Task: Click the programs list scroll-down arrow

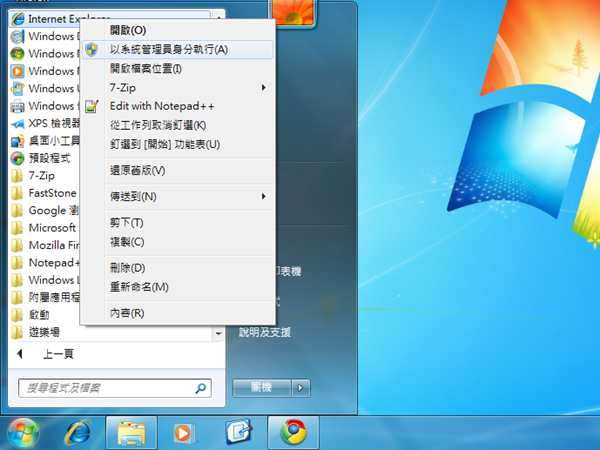Action: click(218, 334)
